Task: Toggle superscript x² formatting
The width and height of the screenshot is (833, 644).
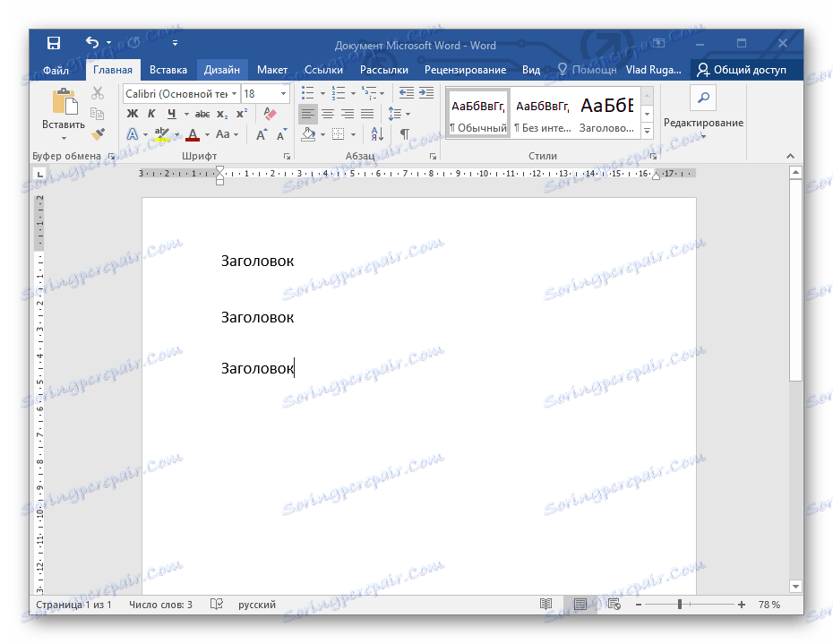Action: (242, 114)
